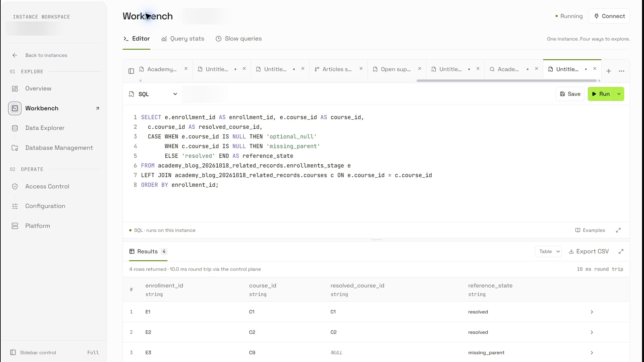Toggle the tab sidebar panel icon

point(131,71)
